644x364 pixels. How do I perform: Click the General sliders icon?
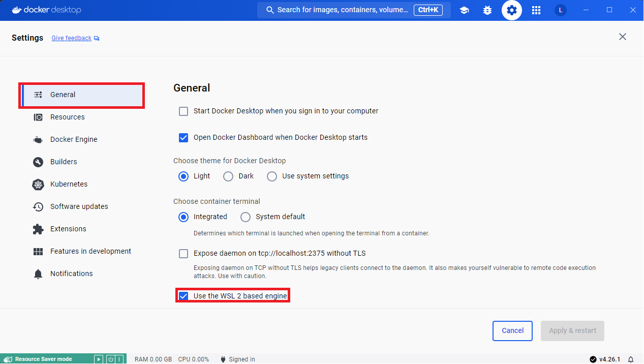38,95
